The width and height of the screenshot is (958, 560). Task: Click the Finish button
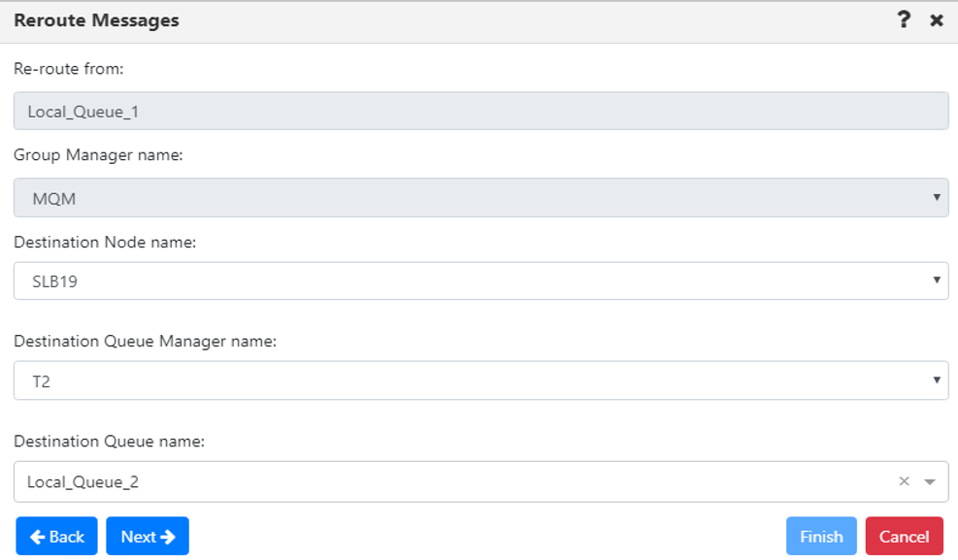pos(821,536)
